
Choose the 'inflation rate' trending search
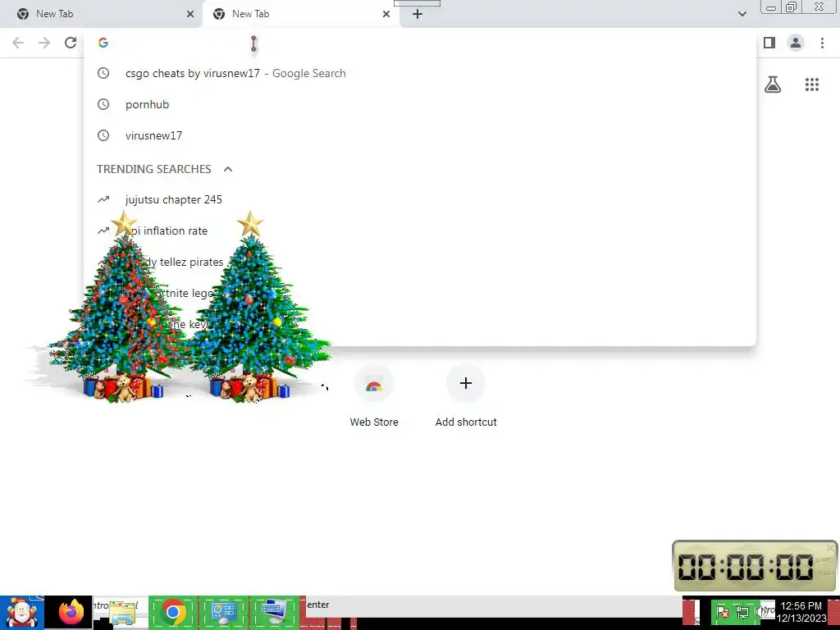[x=420, y=231]
